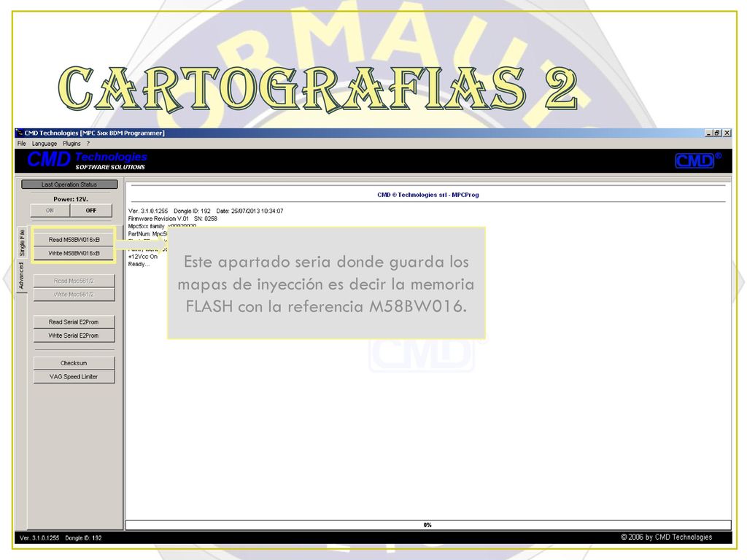The height and width of the screenshot is (560, 747).
Task: Switch to the Advanced tab
Action: (21, 276)
